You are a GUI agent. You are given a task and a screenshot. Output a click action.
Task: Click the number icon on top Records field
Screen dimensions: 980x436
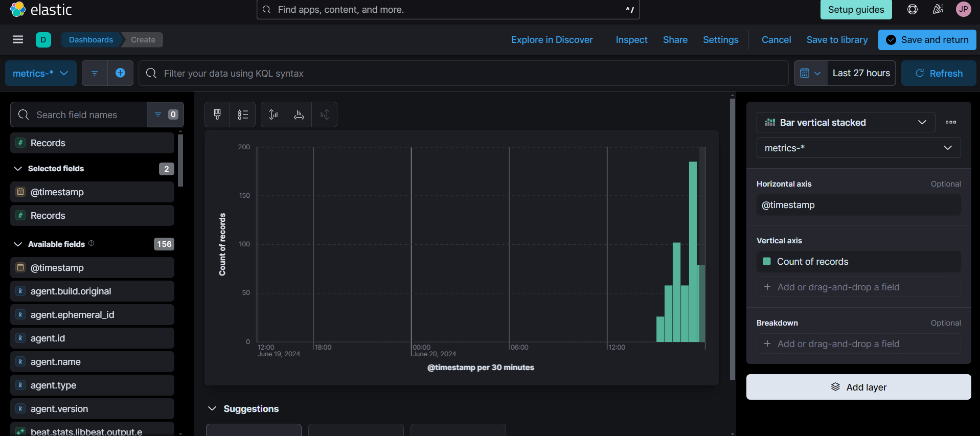tap(20, 143)
